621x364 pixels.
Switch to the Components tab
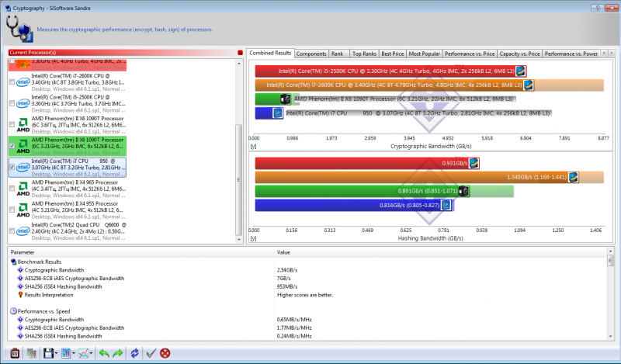coord(311,54)
